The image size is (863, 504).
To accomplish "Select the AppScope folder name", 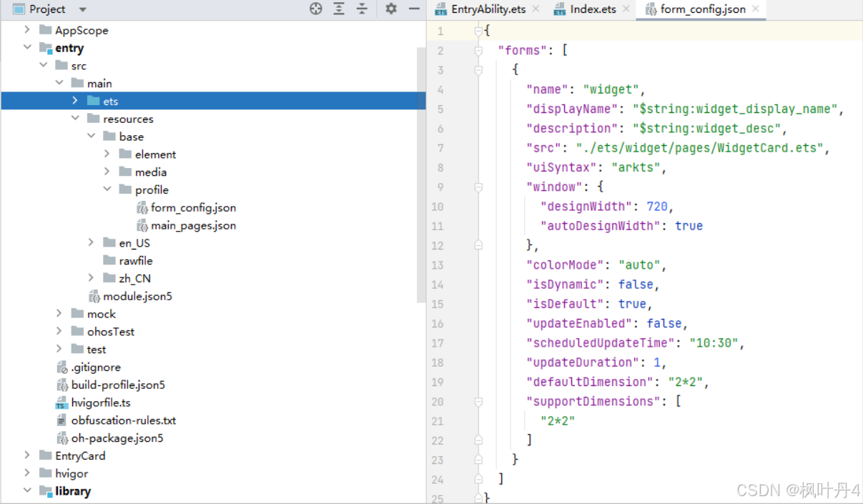I will point(82,31).
